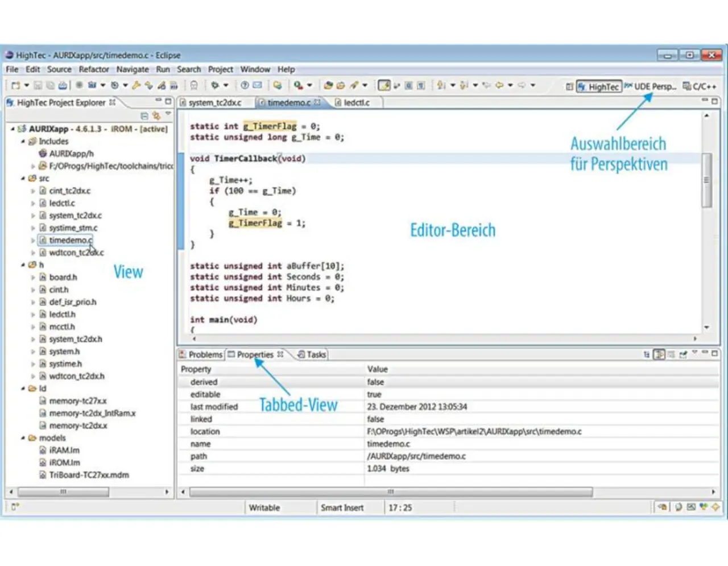728x566 pixels.
Task: Click the Collapse All icon in Project Explorer
Action: [x=144, y=115]
